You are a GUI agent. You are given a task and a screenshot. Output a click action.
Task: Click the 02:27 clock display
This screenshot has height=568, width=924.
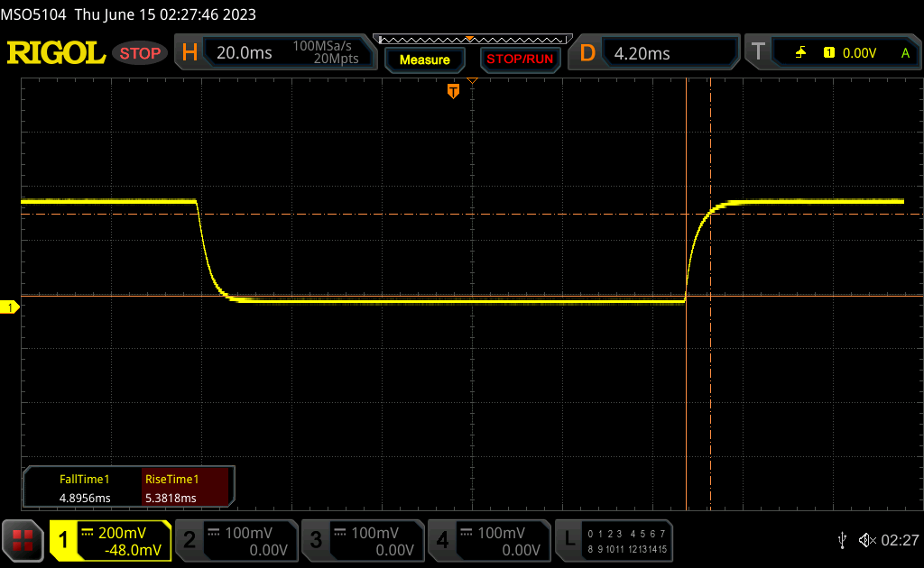900,540
